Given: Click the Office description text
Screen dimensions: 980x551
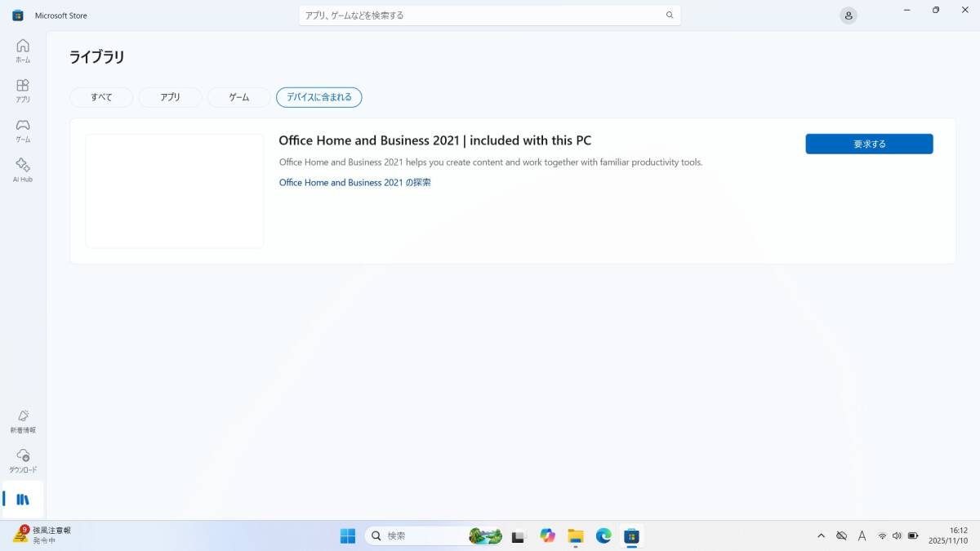Looking at the screenshot, I should 490,162.
